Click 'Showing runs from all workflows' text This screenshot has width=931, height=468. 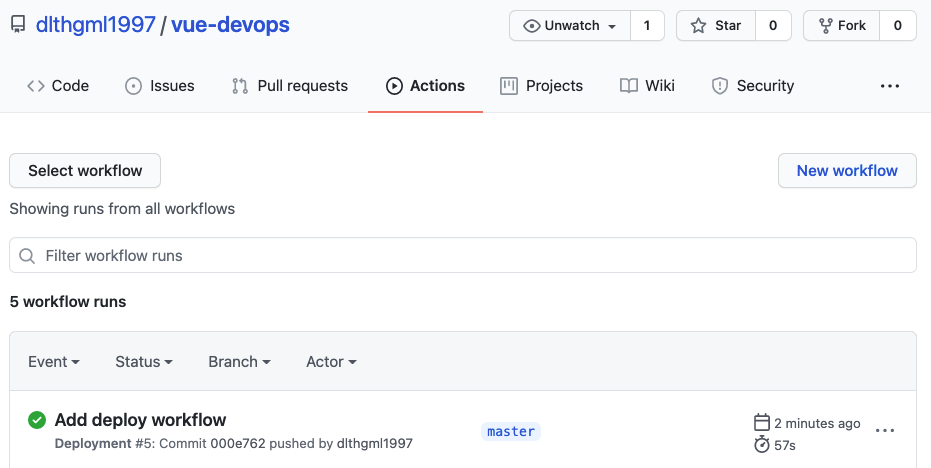122,209
